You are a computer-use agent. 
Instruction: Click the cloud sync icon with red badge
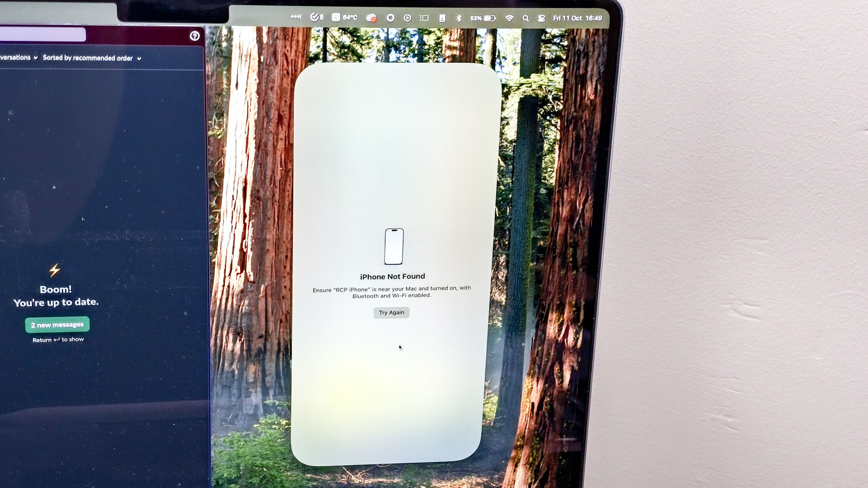(x=371, y=18)
